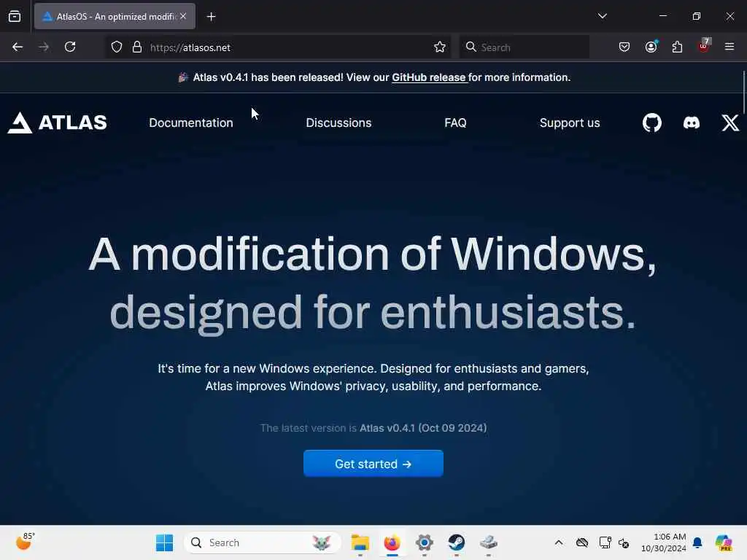Open File Explorer from the taskbar
The height and width of the screenshot is (560, 747).
[360, 542]
